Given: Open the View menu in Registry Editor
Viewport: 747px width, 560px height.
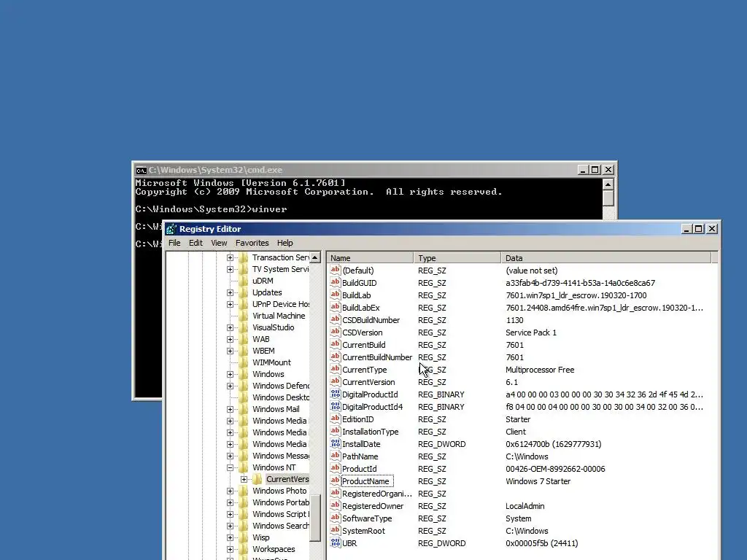Looking at the screenshot, I should [219, 243].
